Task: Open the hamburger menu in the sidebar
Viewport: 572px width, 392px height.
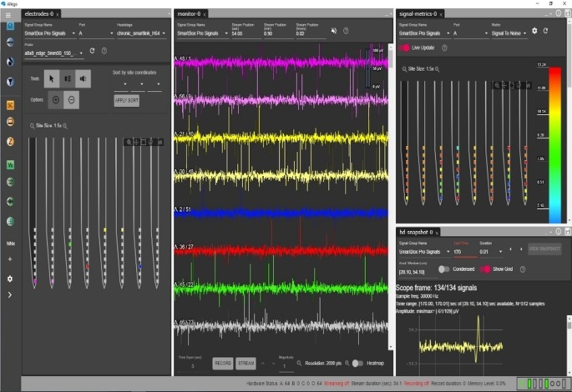Action: tap(8, 15)
